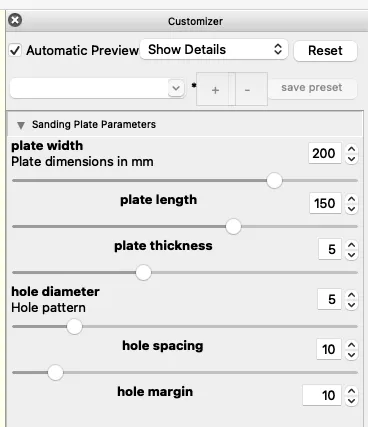Open the preset selection combo box
Image resolution: width=368 pixels, height=427 pixels.
click(97, 88)
